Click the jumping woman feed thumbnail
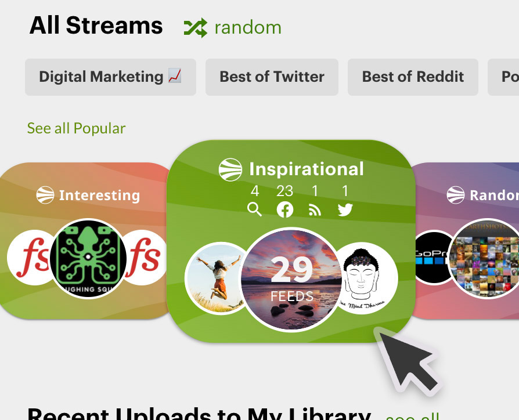This screenshot has width=519, height=420. tap(215, 278)
